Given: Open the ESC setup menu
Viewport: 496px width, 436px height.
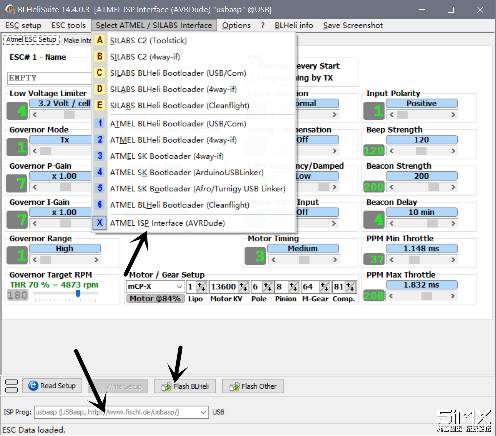Looking at the screenshot, I should 23,25.
